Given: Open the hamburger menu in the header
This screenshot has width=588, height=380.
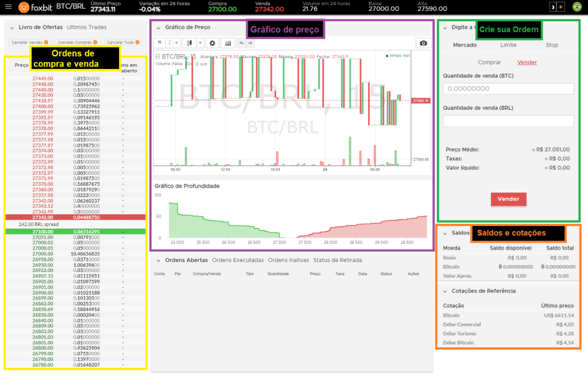Looking at the screenshot, I should click(x=8, y=7).
